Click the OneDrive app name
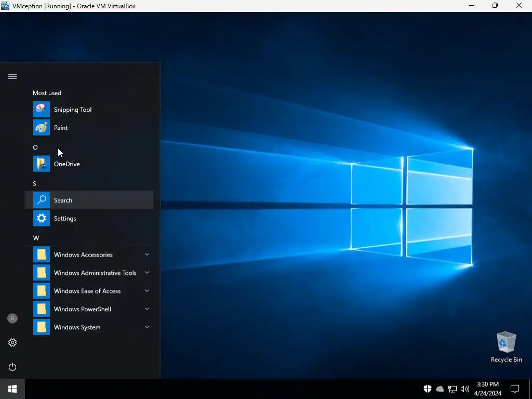The height and width of the screenshot is (399, 532). [67, 164]
